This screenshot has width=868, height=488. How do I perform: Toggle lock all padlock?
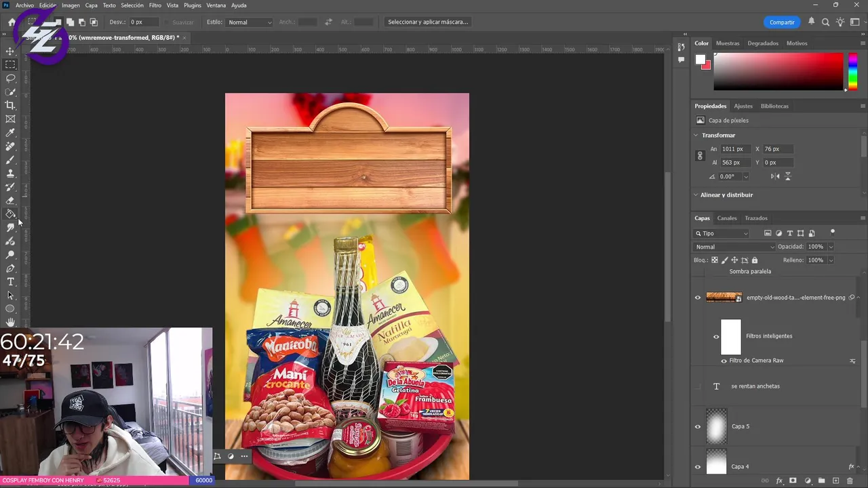click(x=755, y=260)
